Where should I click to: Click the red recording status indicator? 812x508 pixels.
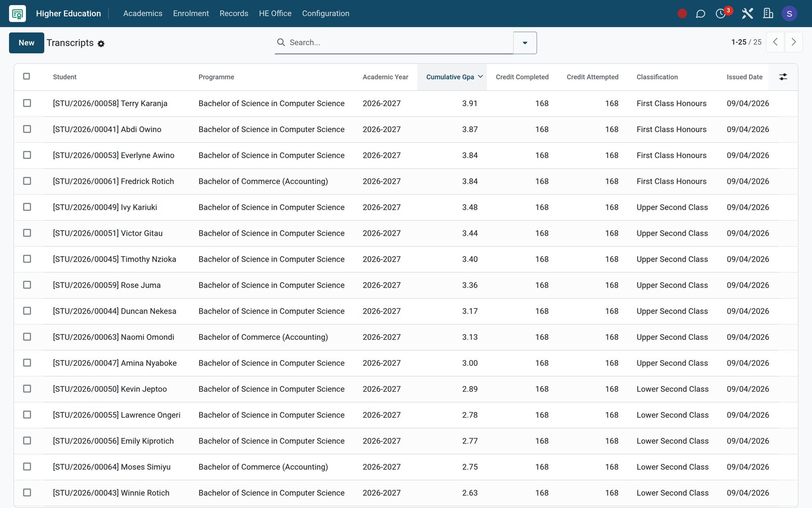point(682,14)
